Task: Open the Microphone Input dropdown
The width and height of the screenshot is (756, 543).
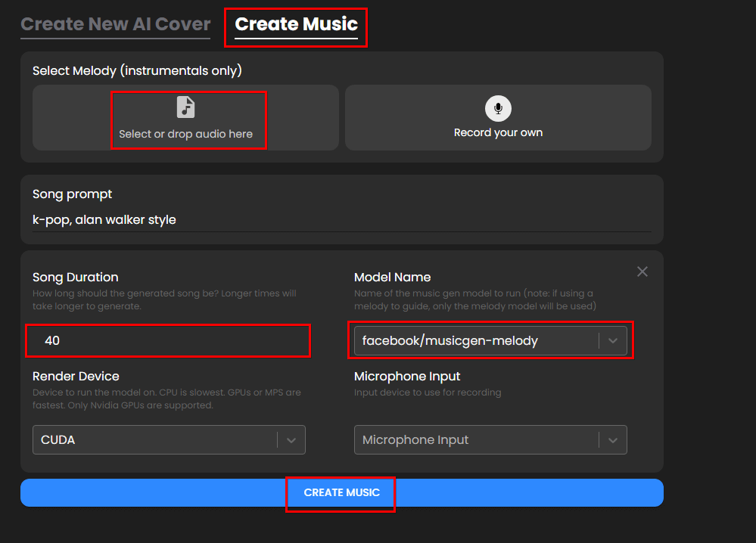Action: [x=478, y=440]
